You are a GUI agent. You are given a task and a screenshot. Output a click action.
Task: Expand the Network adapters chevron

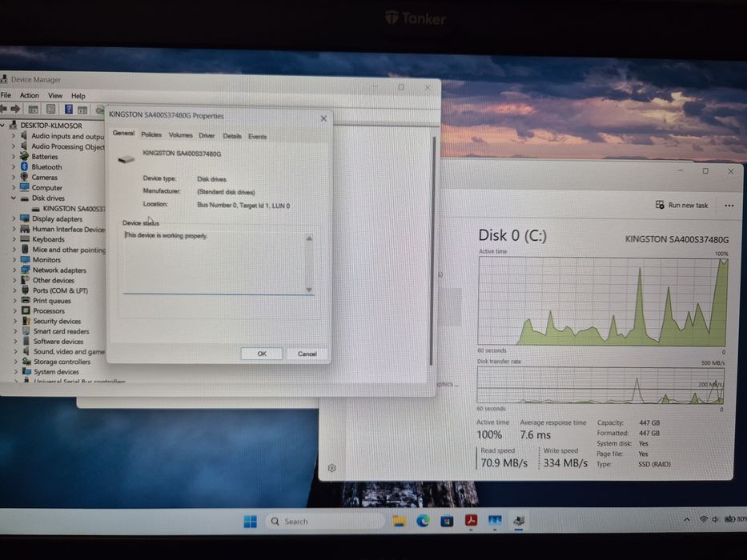click(x=14, y=270)
